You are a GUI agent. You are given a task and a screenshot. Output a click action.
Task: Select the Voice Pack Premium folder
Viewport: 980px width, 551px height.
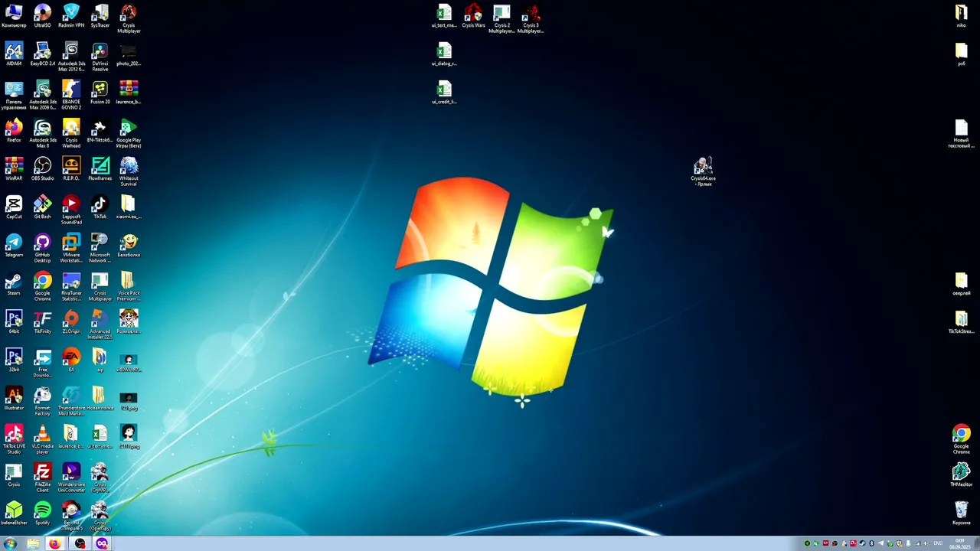pos(129,286)
